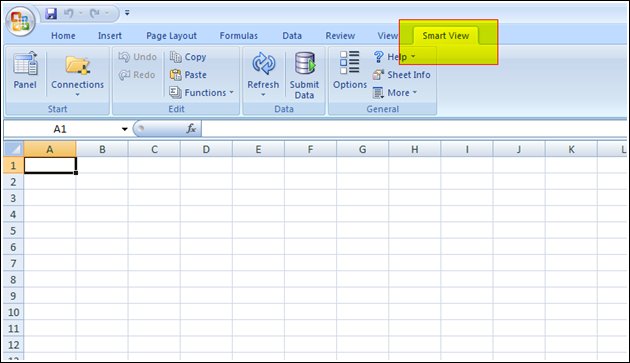Switch to the Page Layout tab
Screen dimensions: 630x363
click(172, 36)
